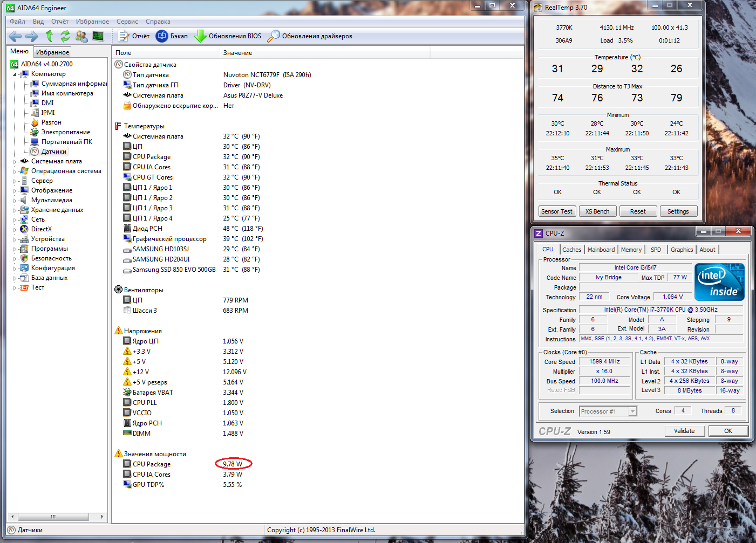Click the Бэкап backup toolbar button
756x543 pixels.
(x=172, y=36)
